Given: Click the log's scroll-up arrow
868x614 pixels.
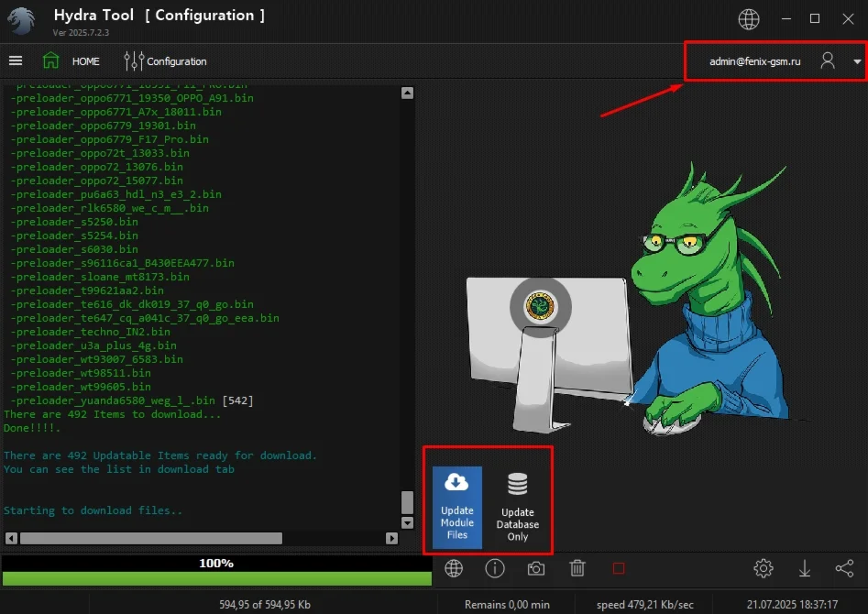Looking at the screenshot, I should point(408,93).
